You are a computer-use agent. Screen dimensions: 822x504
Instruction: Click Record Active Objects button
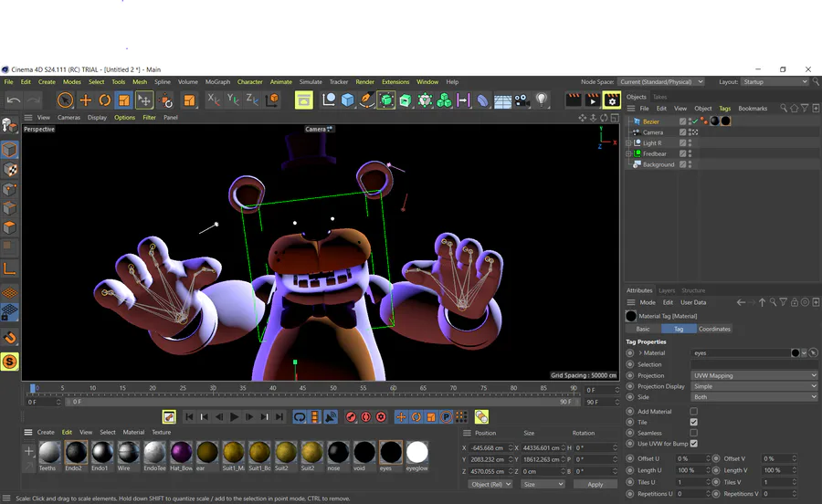point(352,417)
